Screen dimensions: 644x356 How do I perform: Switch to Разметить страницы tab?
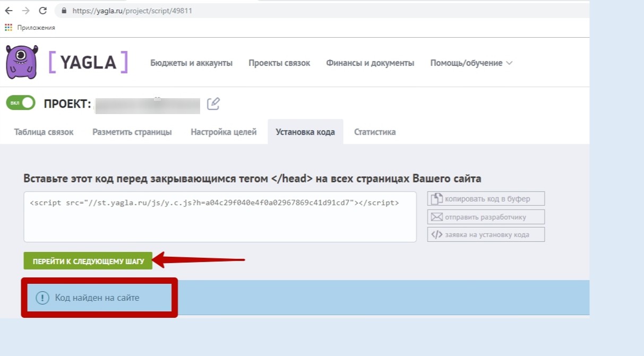tap(132, 132)
